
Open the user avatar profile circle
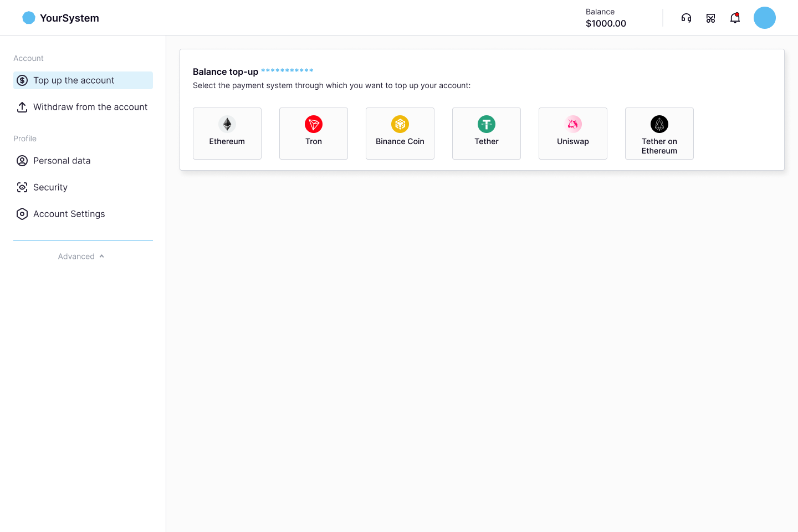click(764, 18)
